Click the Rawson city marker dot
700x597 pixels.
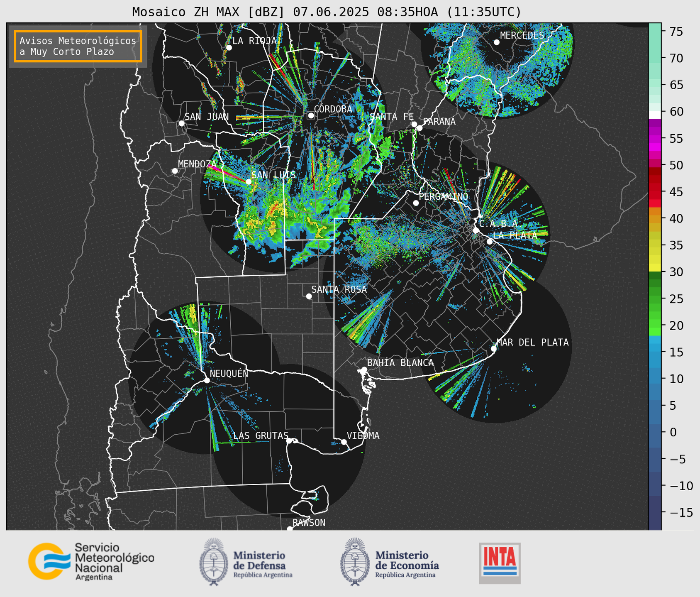tap(290, 528)
